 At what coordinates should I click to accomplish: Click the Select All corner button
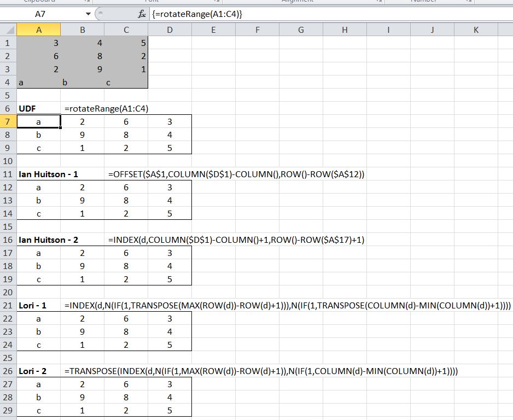(8, 30)
